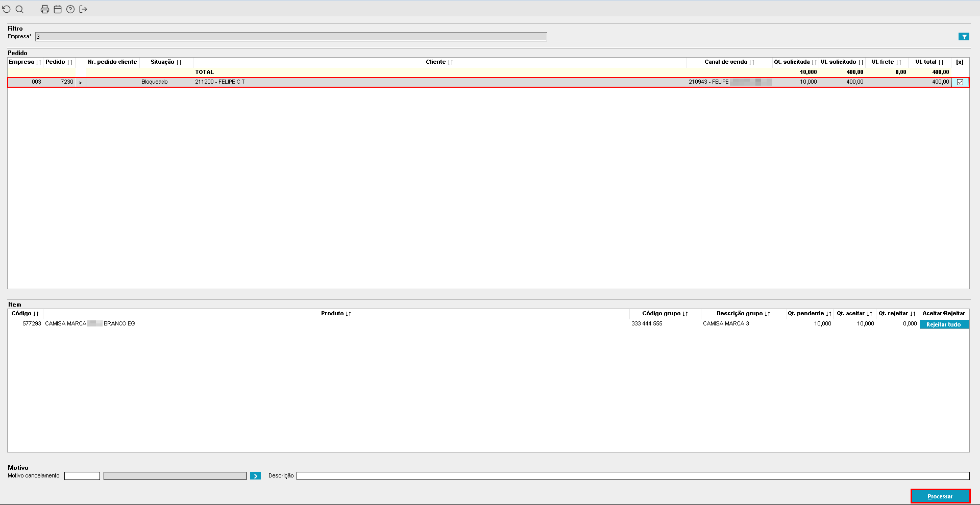Select item row code 577293
The height and width of the screenshot is (505, 980).
[32, 324]
